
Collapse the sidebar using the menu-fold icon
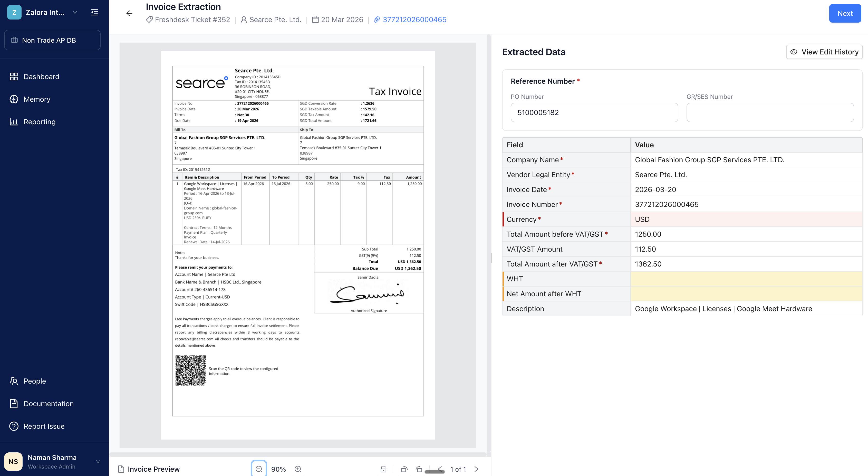(95, 13)
